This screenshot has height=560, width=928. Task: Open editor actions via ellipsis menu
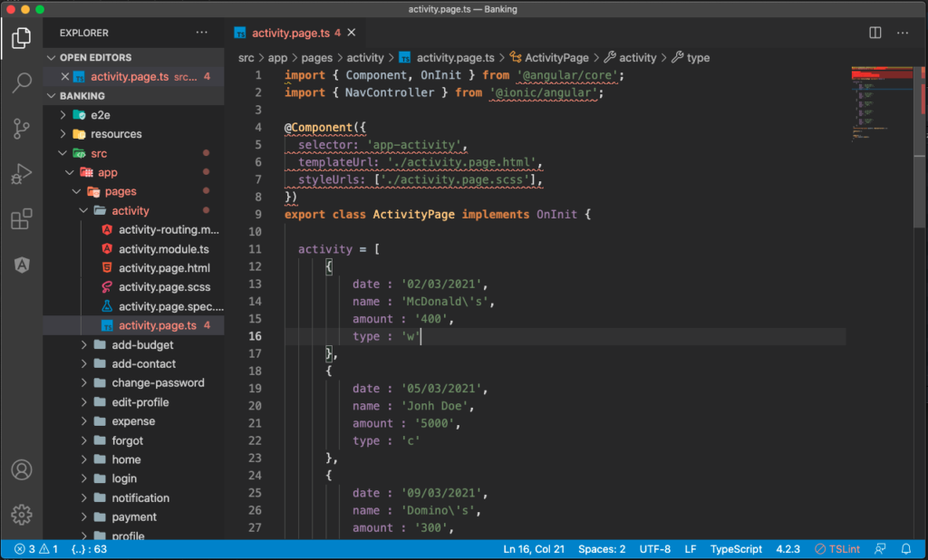coord(903,32)
